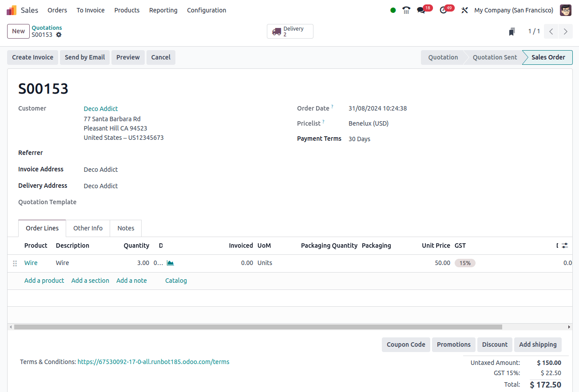The height and width of the screenshot is (392, 579).
Task: Open the Wire product link
Action: pos(31,263)
